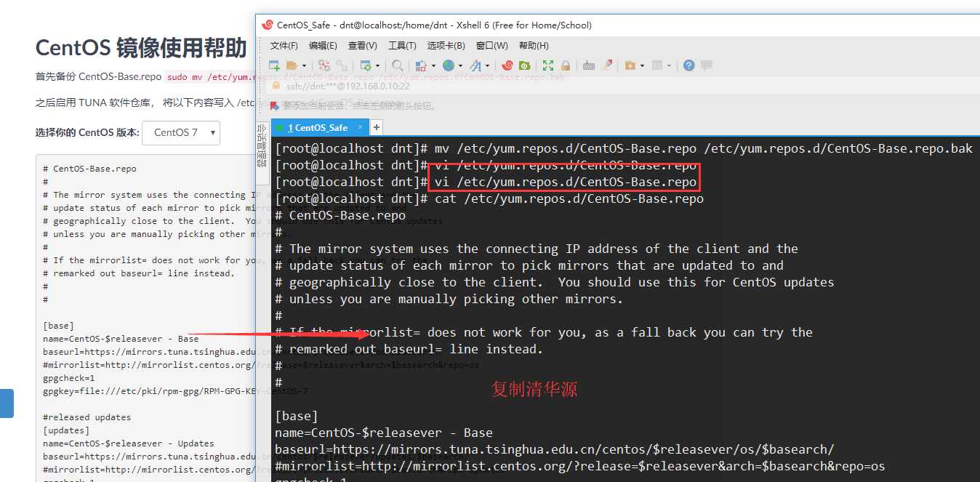Click '# CentOS-Base.repo' line in webpage code

pyautogui.click(x=89, y=169)
